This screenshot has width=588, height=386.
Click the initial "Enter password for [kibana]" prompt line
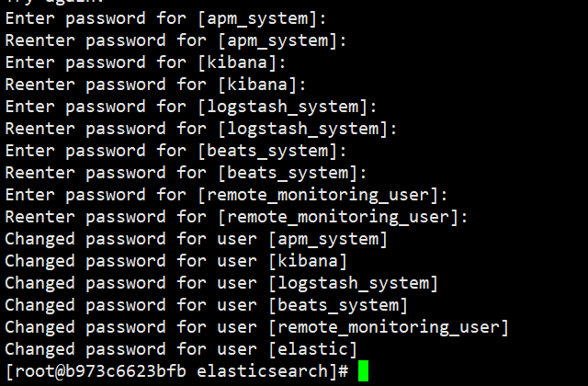coord(145,62)
